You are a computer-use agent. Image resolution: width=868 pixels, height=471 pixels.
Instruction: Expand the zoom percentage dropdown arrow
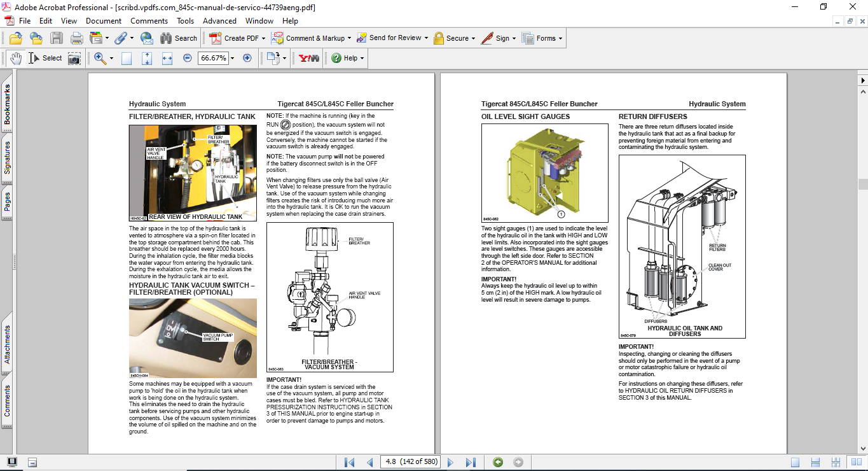coord(232,58)
